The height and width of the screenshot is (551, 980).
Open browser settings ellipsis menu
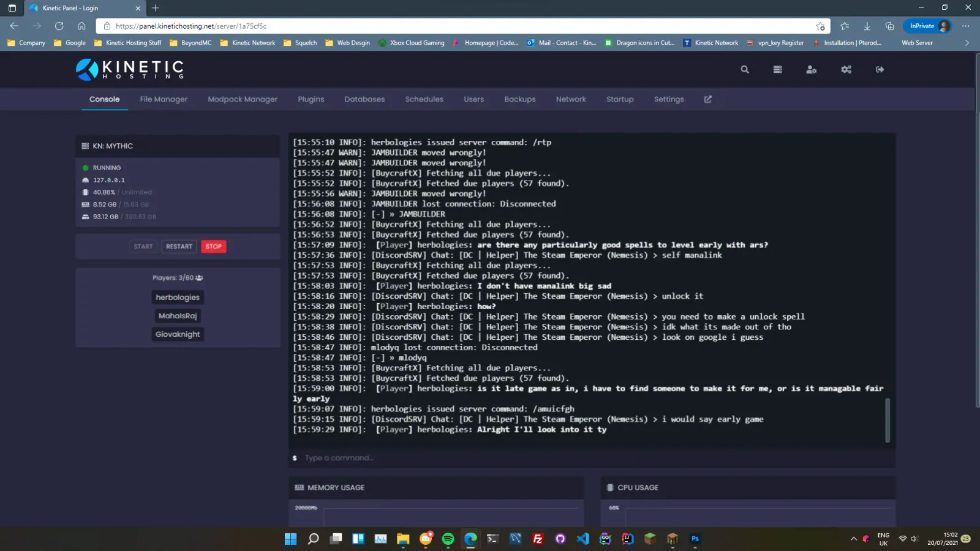tap(966, 26)
